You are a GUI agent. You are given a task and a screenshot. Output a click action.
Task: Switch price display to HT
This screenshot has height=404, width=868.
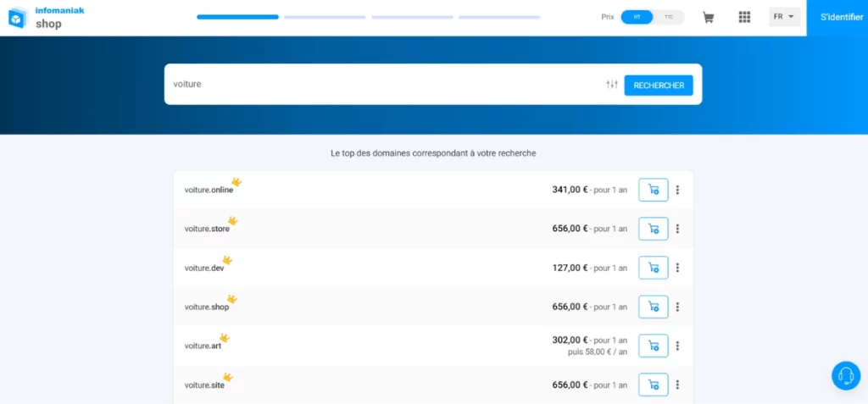point(637,17)
